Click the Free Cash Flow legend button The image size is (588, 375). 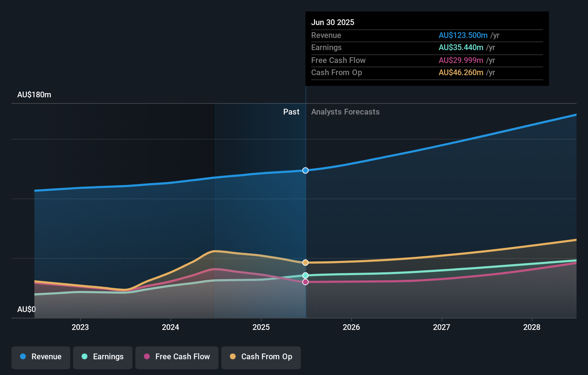(177, 357)
